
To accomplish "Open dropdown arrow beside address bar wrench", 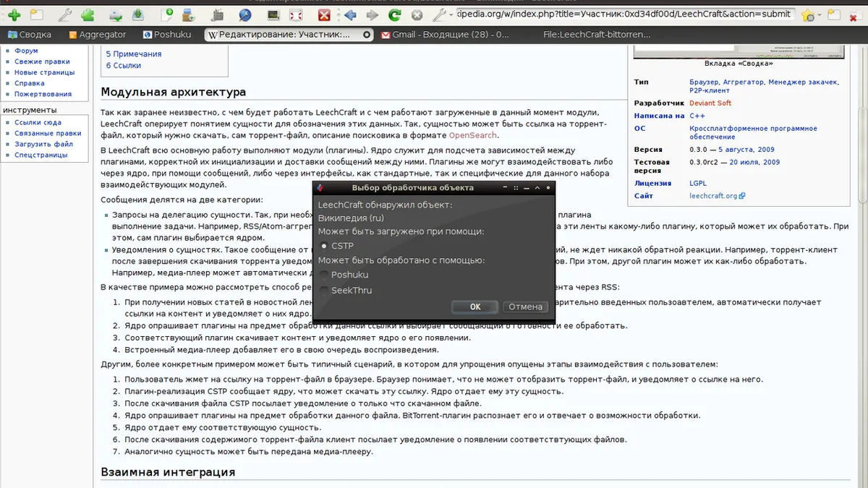I will 452,15.
